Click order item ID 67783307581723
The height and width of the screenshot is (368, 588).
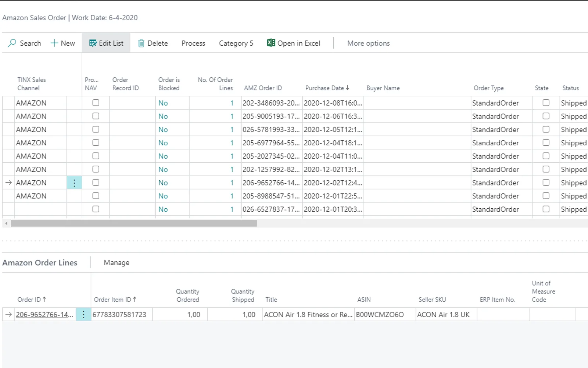click(119, 315)
